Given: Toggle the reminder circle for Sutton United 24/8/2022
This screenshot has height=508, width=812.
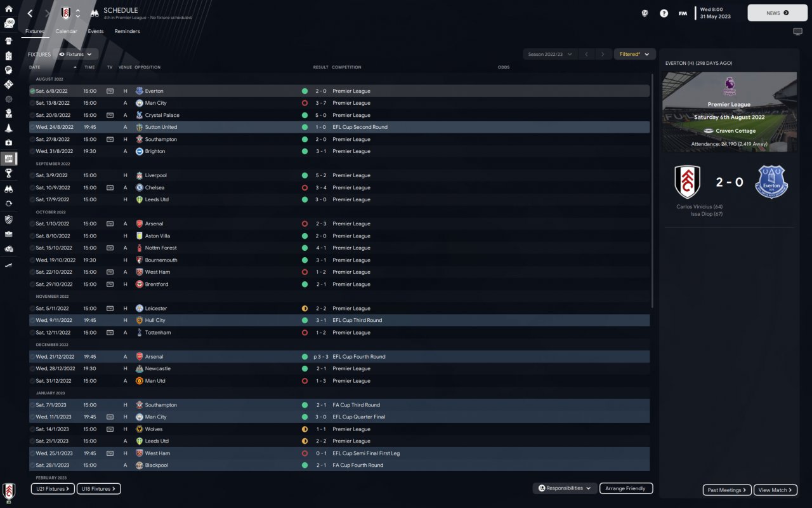Looking at the screenshot, I should 32,127.
